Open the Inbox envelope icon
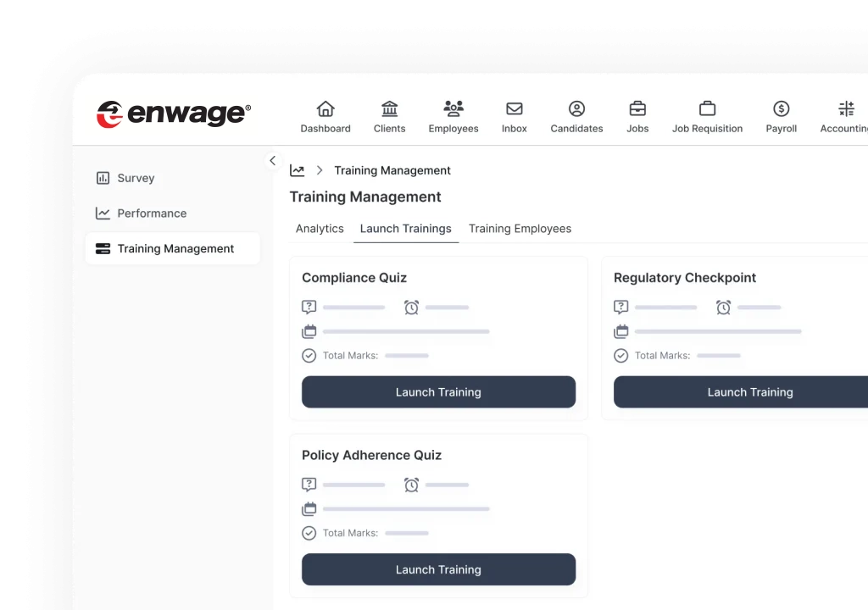Image resolution: width=868 pixels, height=610 pixels. coord(514,109)
